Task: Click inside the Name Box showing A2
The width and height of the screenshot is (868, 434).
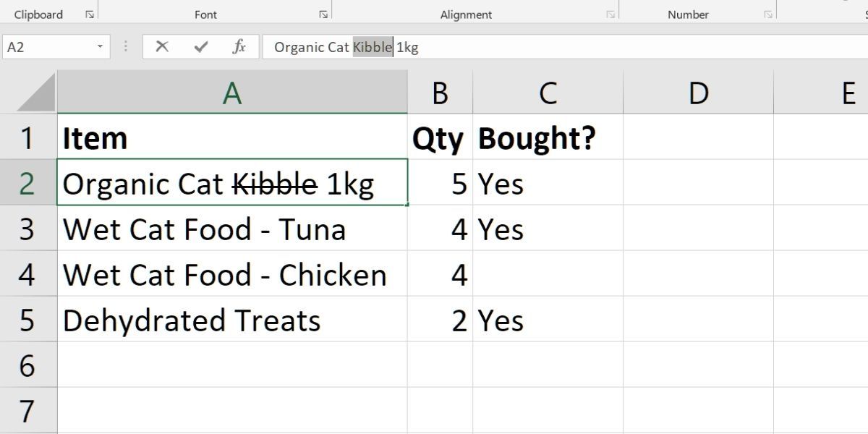Action: (x=43, y=47)
